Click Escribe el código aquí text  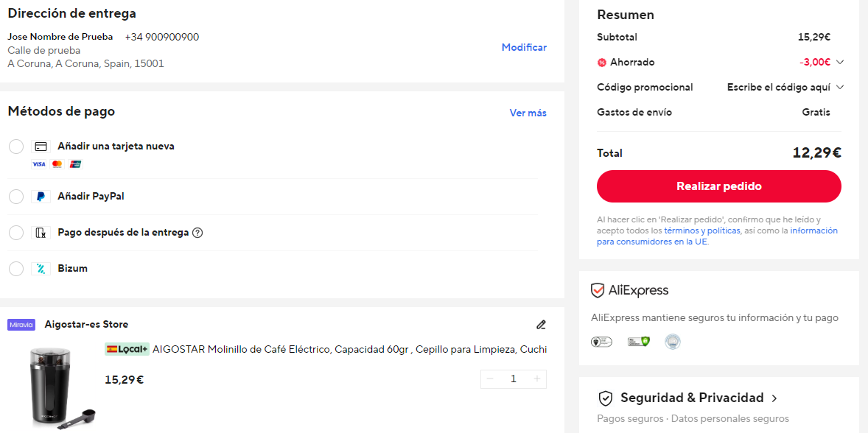click(778, 88)
